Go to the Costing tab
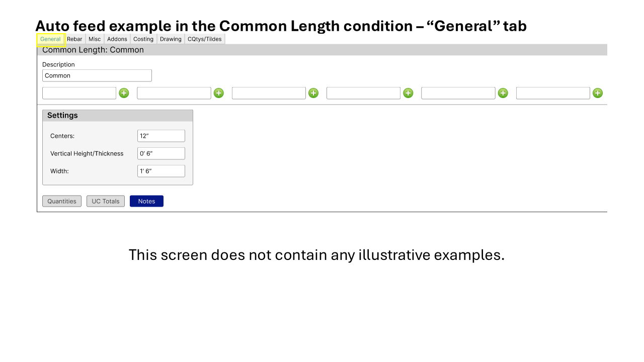644x362 pixels. [x=143, y=39]
